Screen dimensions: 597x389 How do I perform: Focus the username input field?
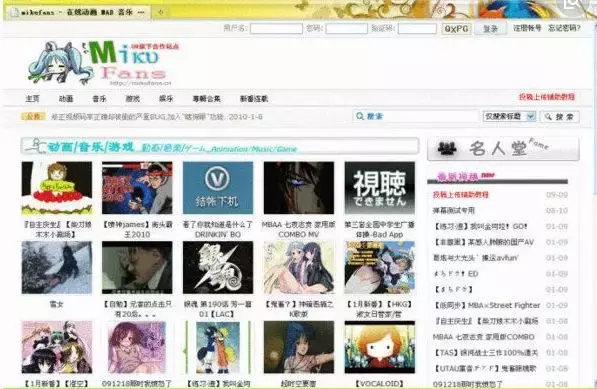pos(276,29)
